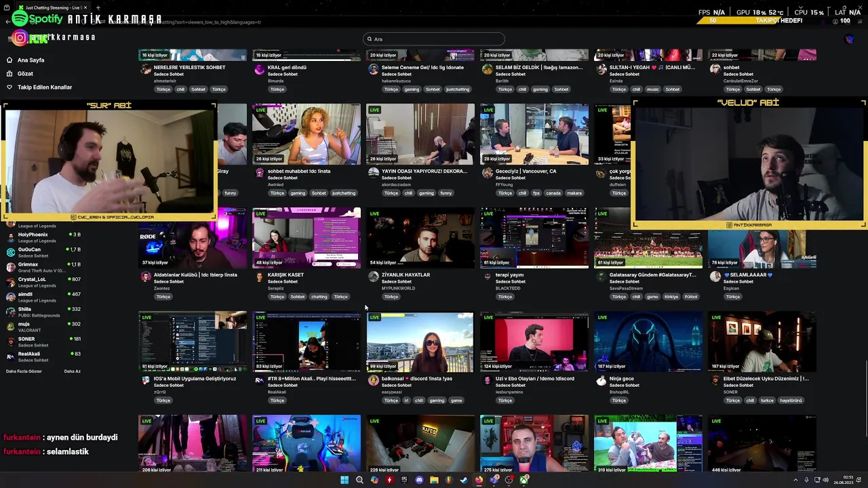Click FFYoung avatar beside Gececiyiz Vancouver

point(487,173)
